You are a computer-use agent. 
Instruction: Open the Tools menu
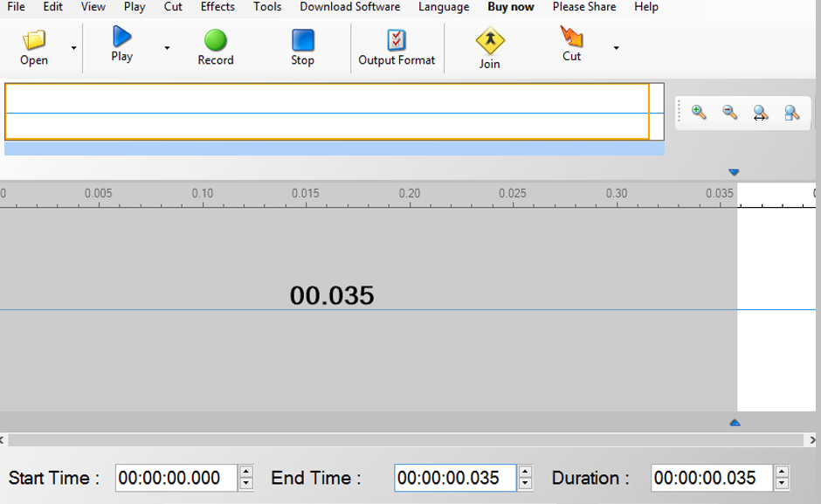(x=267, y=7)
